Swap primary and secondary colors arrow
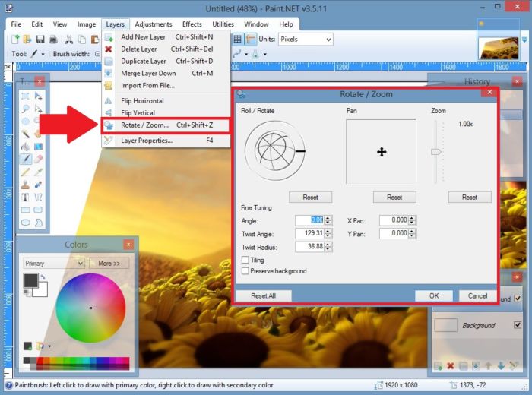532x395 pixels. coord(43,277)
